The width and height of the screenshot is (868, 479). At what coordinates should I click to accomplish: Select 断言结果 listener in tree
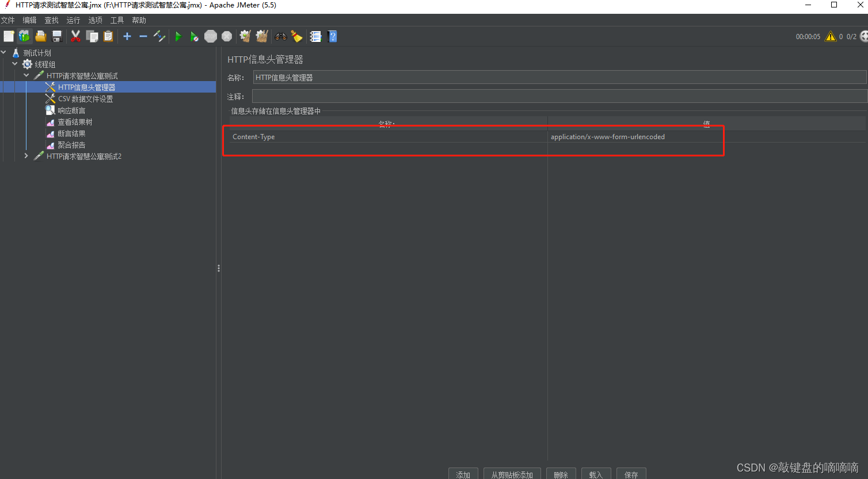[71, 133]
